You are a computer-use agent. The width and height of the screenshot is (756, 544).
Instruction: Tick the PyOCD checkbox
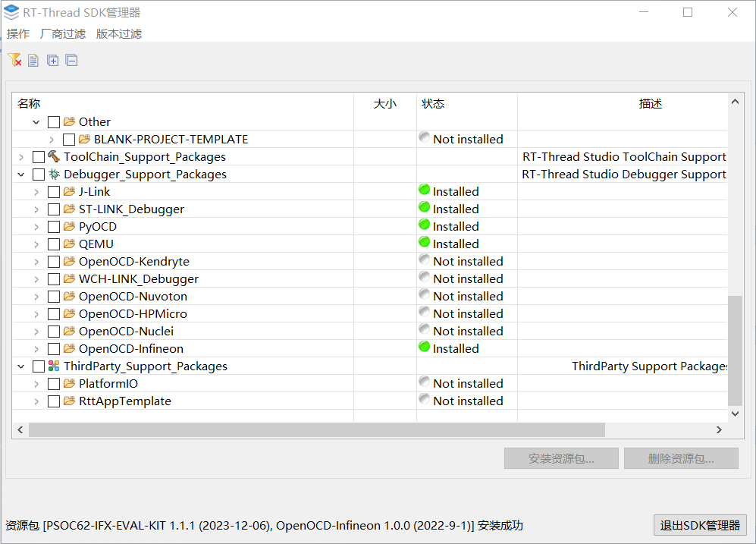[x=54, y=227]
